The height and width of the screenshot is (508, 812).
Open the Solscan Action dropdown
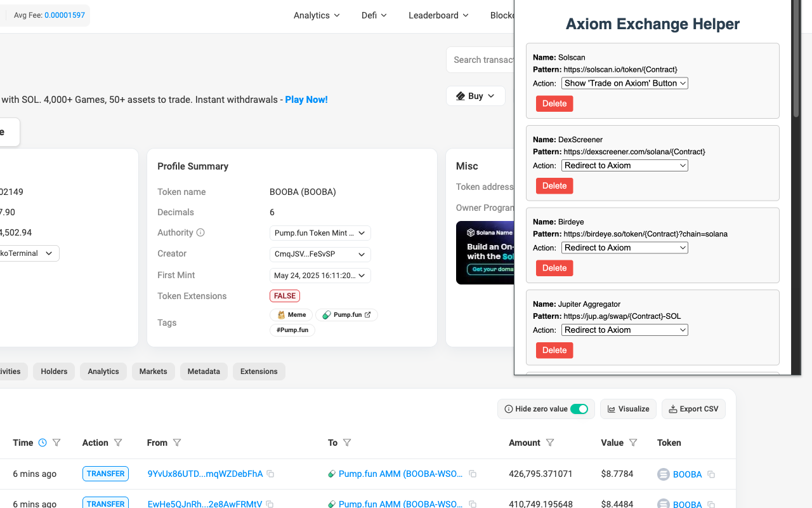[625, 83]
